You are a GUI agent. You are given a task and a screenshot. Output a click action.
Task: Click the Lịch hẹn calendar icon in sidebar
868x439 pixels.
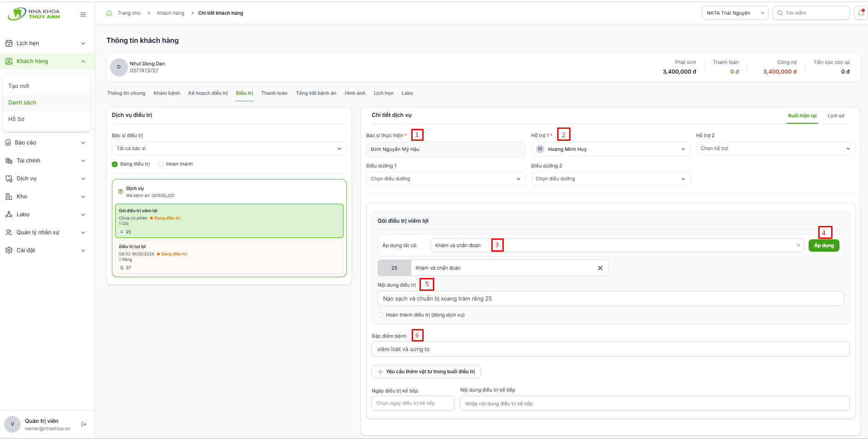point(9,43)
